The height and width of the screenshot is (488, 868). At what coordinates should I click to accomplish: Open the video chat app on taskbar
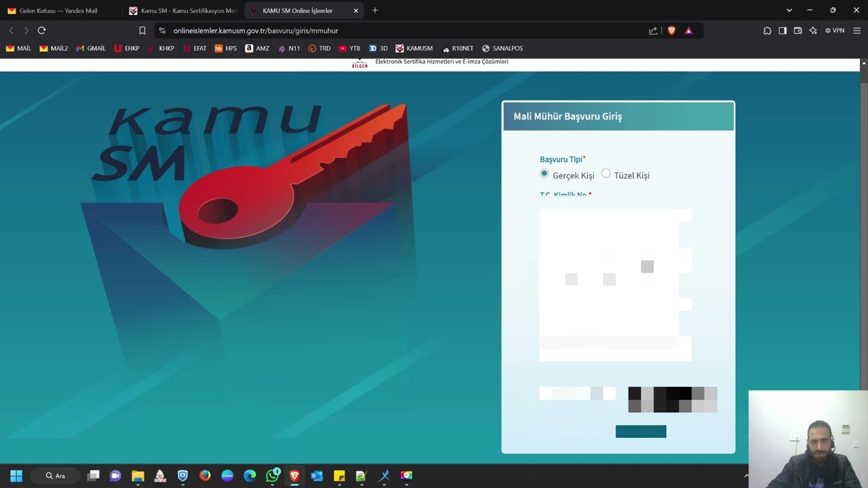(115, 476)
